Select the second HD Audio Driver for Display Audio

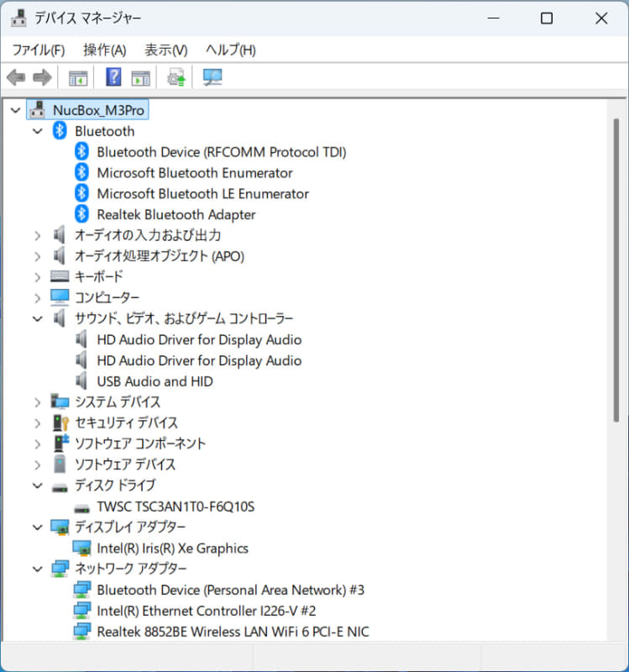tap(199, 360)
